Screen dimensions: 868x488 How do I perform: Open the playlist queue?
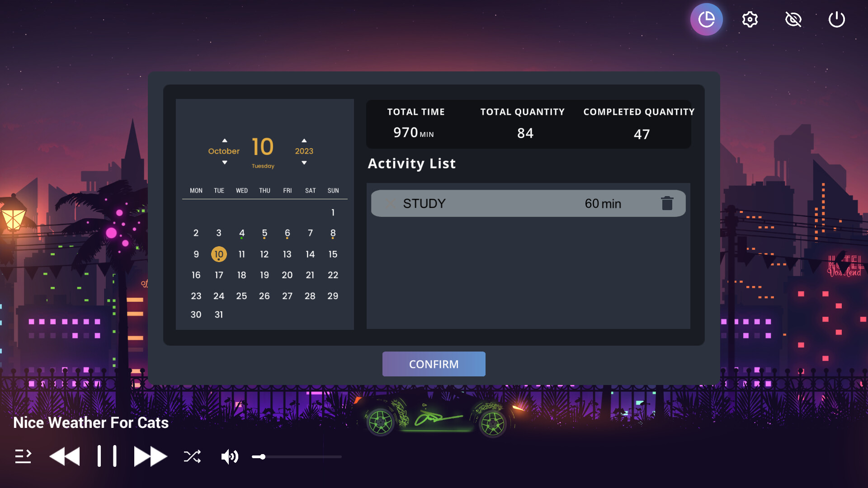pyautogui.click(x=23, y=456)
